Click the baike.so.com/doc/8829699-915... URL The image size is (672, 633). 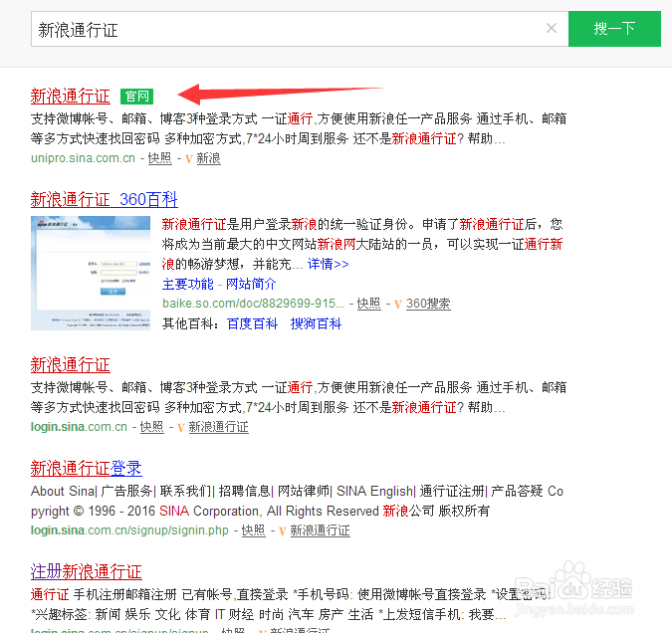pos(253,304)
